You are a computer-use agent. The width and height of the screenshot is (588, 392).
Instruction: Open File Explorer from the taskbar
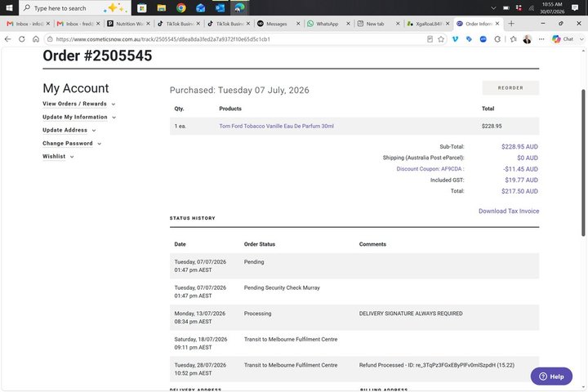(x=161, y=7)
